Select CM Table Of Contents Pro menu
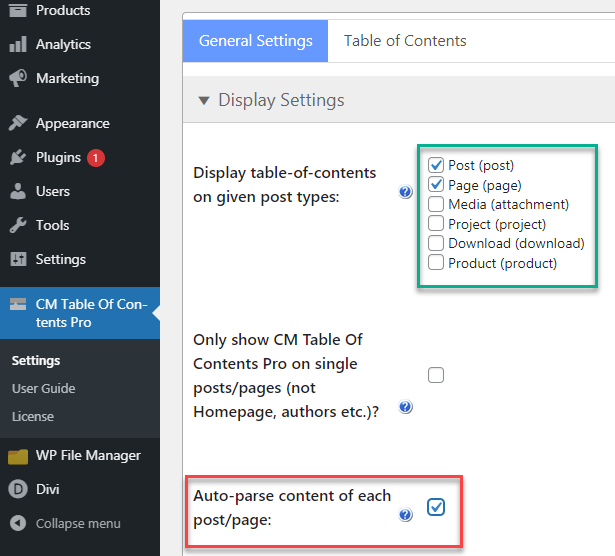 click(80, 313)
